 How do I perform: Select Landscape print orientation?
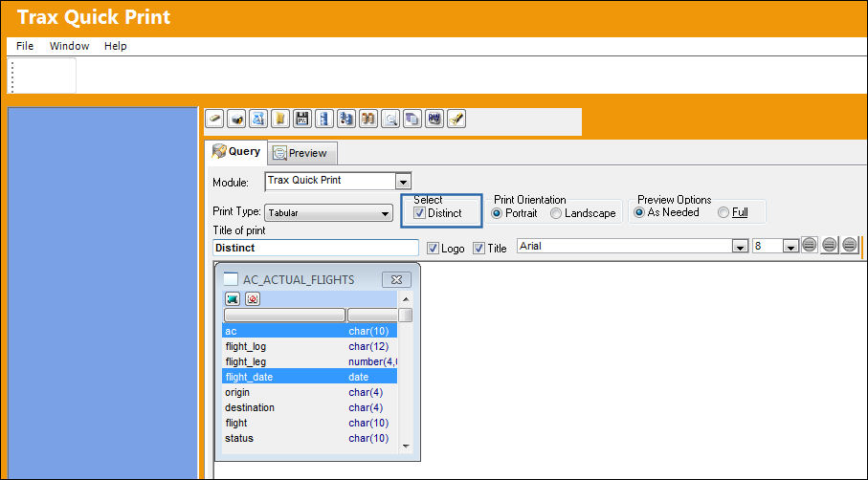(x=556, y=213)
